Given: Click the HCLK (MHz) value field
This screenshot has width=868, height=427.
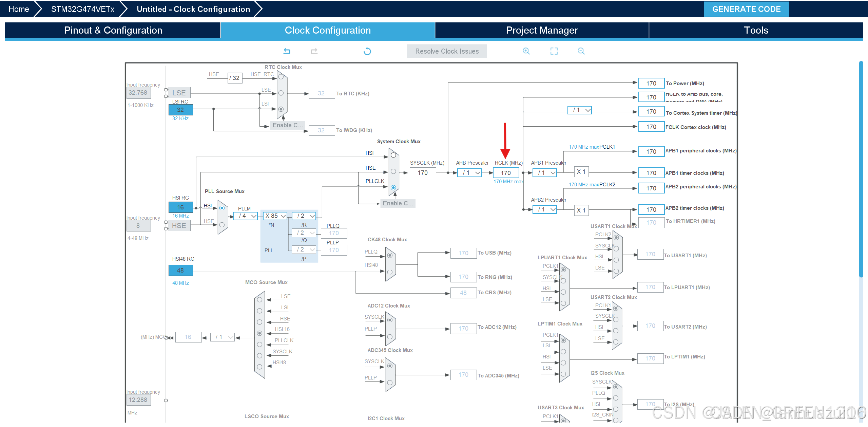Looking at the screenshot, I should 505,173.
